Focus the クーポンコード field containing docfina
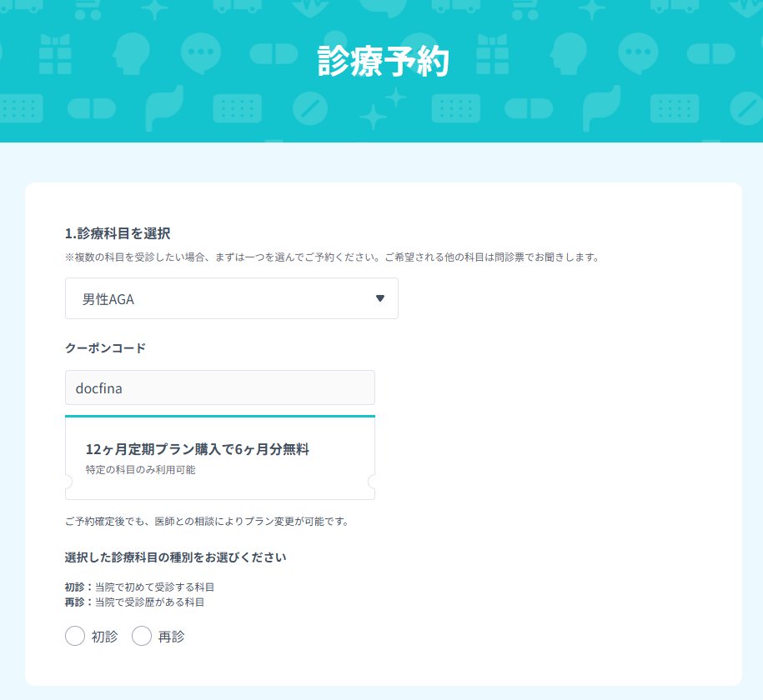This screenshot has width=763, height=700. (x=220, y=387)
